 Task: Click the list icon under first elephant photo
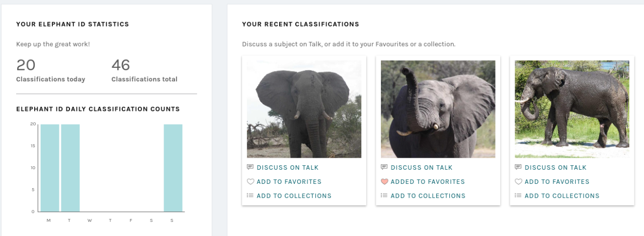pyautogui.click(x=250, y=196)
